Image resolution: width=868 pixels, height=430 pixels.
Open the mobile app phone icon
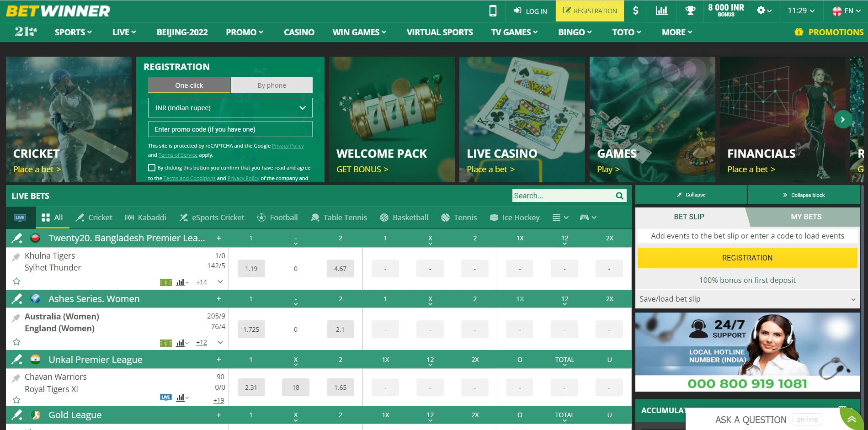493,11
